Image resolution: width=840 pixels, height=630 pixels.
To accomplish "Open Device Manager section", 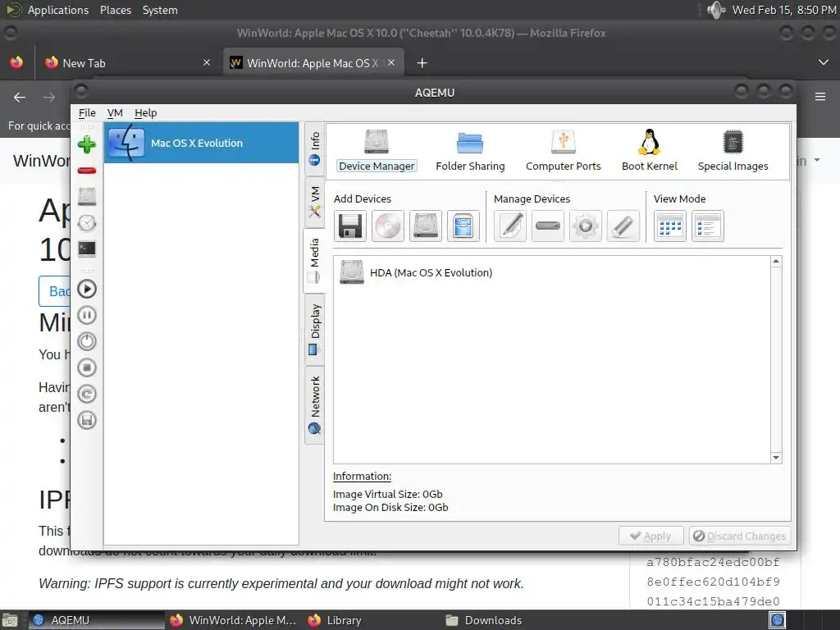I will [x=377, y=151].
